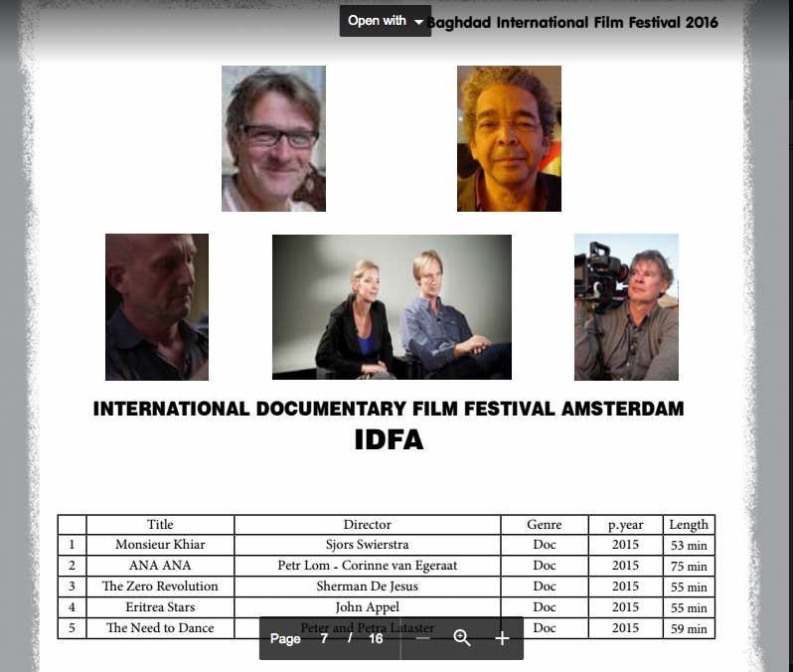793x672 pixels.
Task: Click photo of two seated people
Action: (x=392, y=307)
